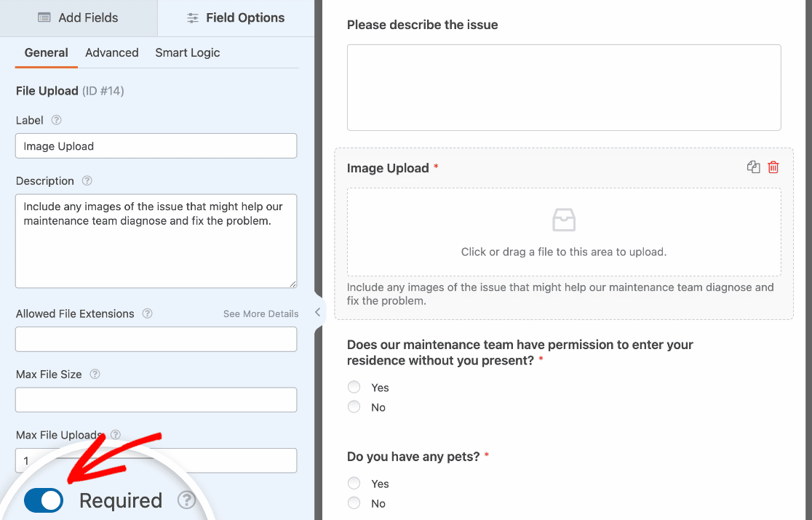Click the File Upload (ID #14) heading
The width and height of the screenshot is (812, 520).
click(x=70, y=91)
